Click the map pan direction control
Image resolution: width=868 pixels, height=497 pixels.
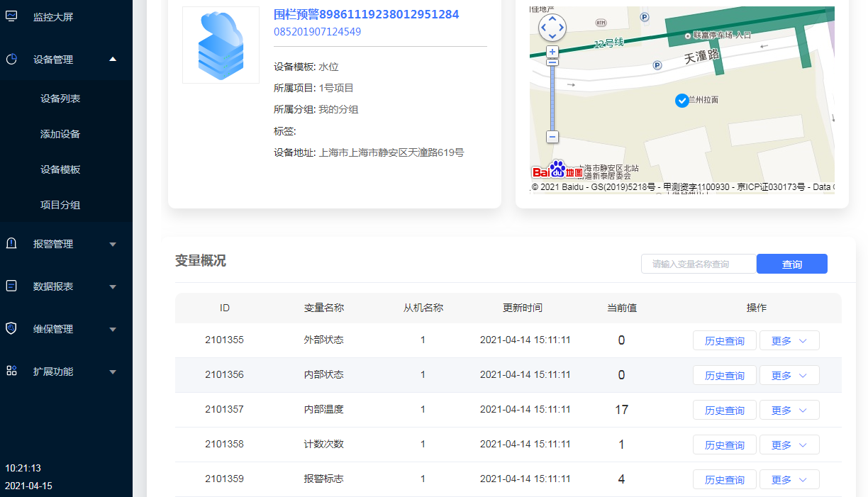click(x=552, y=28)
